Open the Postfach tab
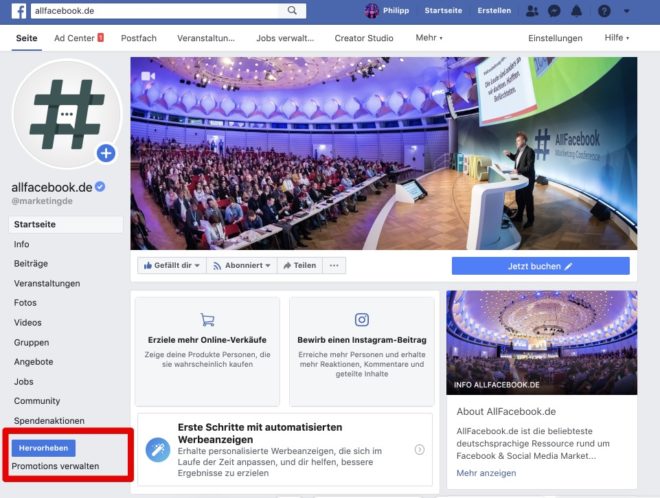Viewport: 660px width, 498px height. click(138, 38)
